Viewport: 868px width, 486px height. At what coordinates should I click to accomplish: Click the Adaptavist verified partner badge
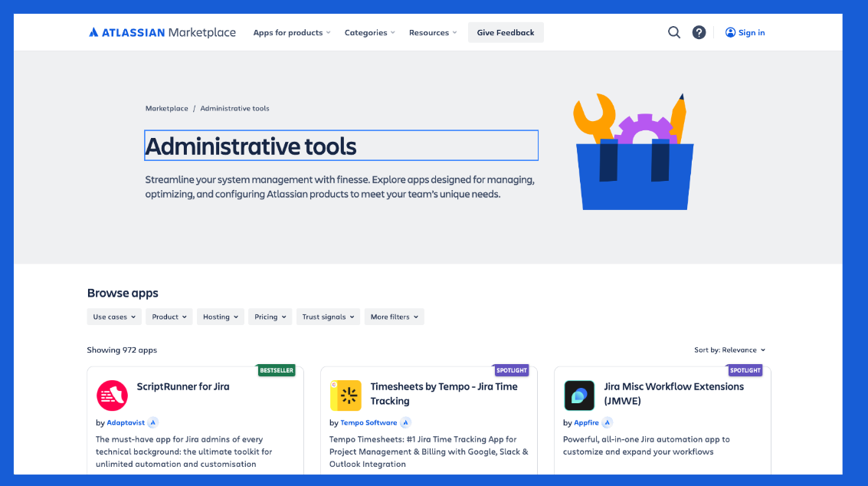pos(153,422)
